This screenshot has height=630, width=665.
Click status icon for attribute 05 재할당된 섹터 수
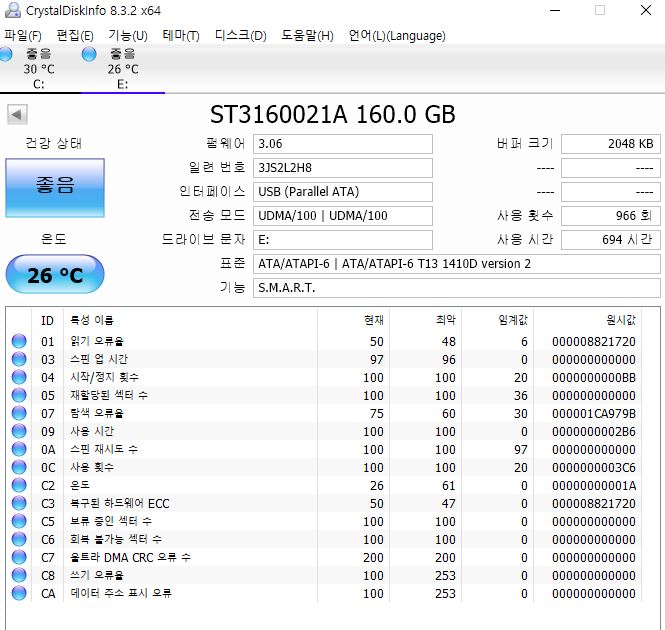[19, 395]
